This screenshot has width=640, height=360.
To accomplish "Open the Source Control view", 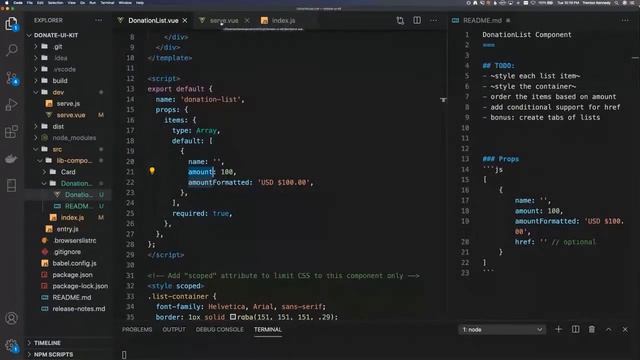I will click(11, 78).
